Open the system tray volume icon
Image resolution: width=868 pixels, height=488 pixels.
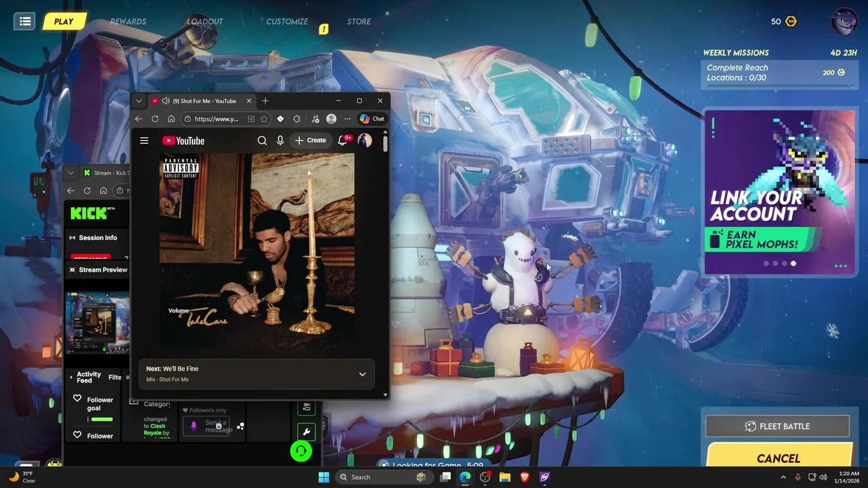tap(823, 477)
